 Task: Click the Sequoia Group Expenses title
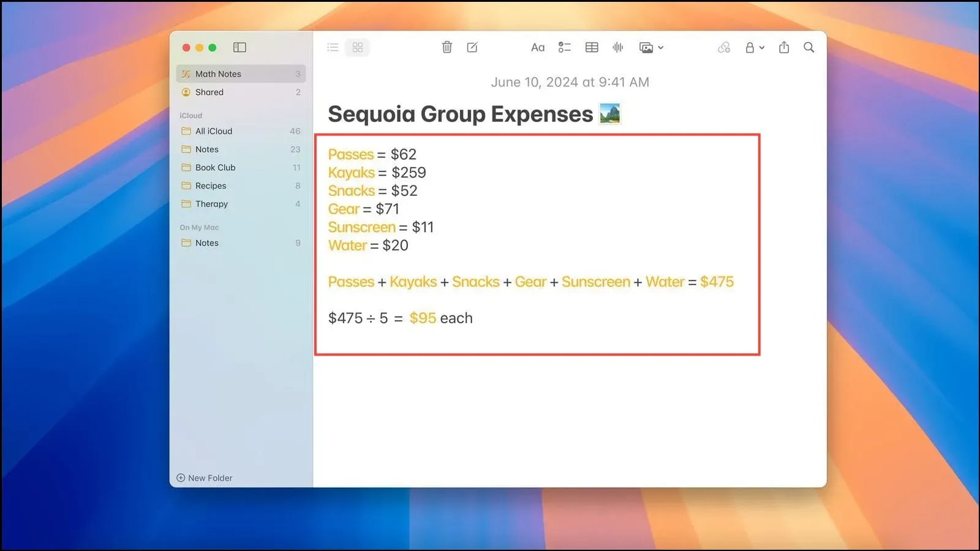pos(461,114)
